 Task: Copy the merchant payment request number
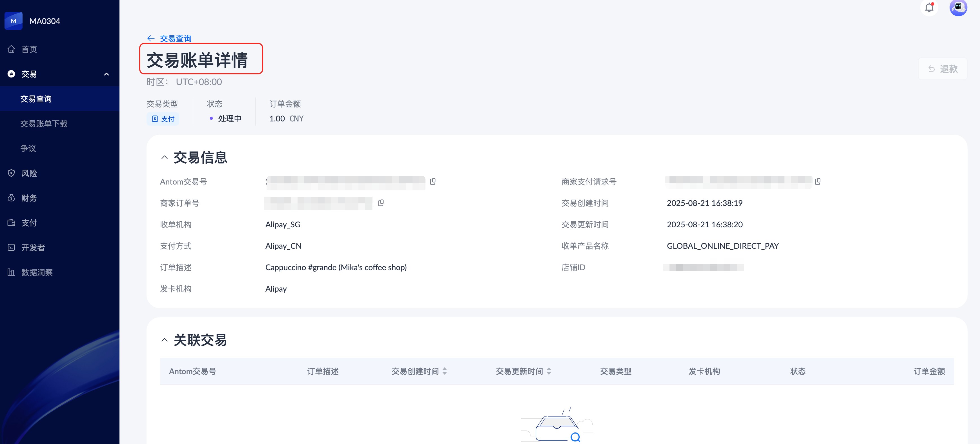817,181
